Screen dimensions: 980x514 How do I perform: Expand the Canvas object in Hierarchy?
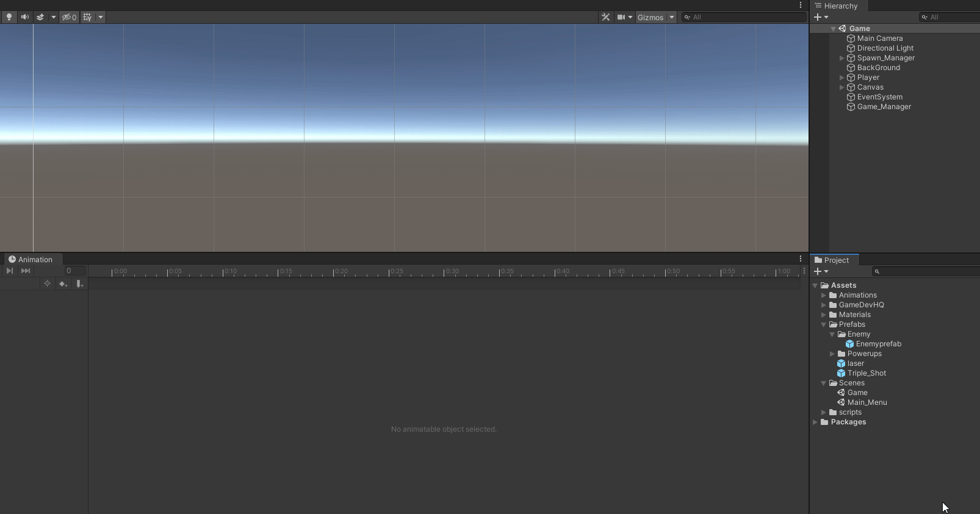pyautogui.click(x=842, y=87)
